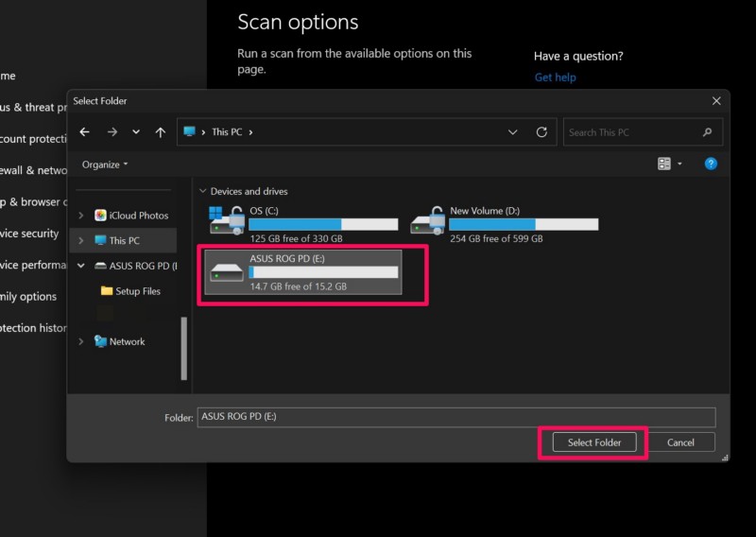
Task: Click the Refresh button in address bar
Action: (541, 132)
